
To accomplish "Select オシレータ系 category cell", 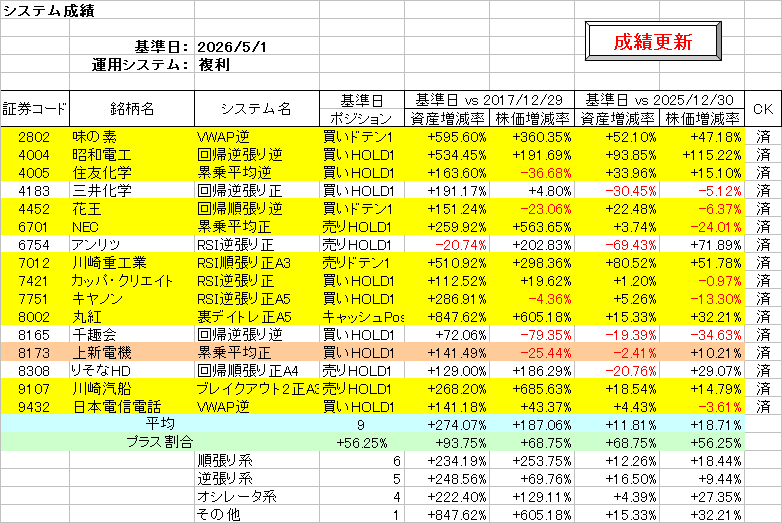I will click(x=236, y=496).
